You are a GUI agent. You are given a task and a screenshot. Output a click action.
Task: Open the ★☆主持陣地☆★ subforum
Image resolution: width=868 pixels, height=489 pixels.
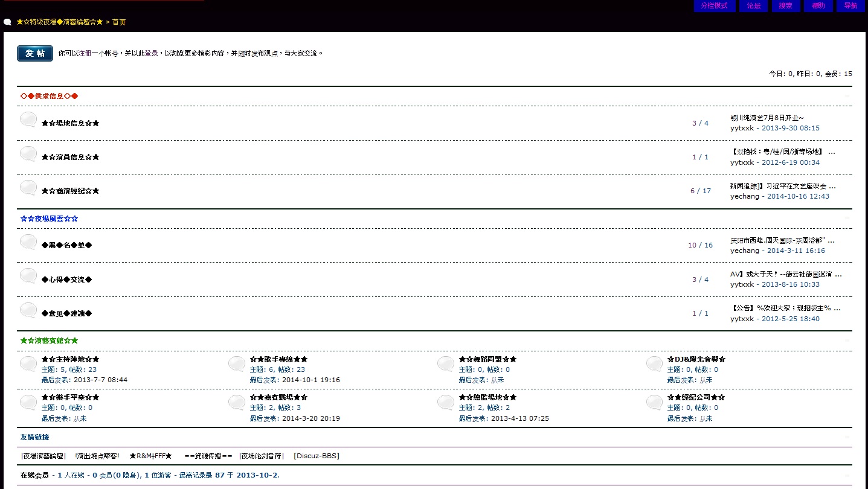[x=70, y=360]
